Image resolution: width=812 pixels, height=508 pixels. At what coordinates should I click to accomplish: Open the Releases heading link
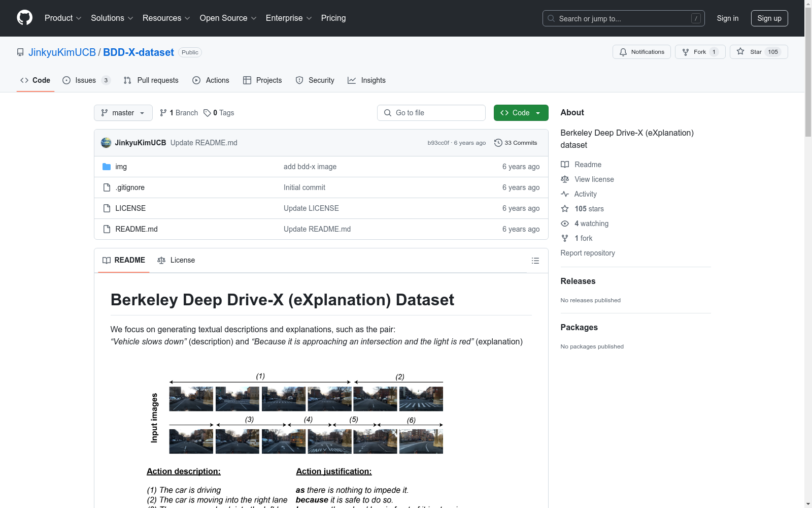tap(578, 281)
